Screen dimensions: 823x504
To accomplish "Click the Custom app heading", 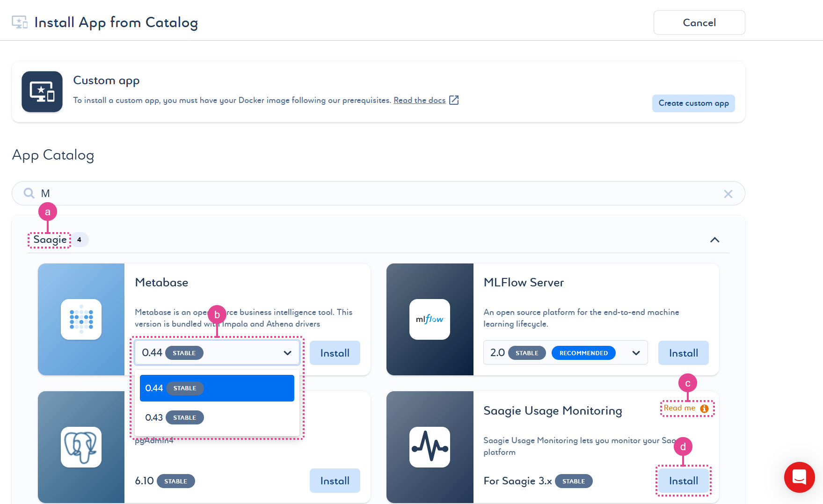I will (106, 80).
